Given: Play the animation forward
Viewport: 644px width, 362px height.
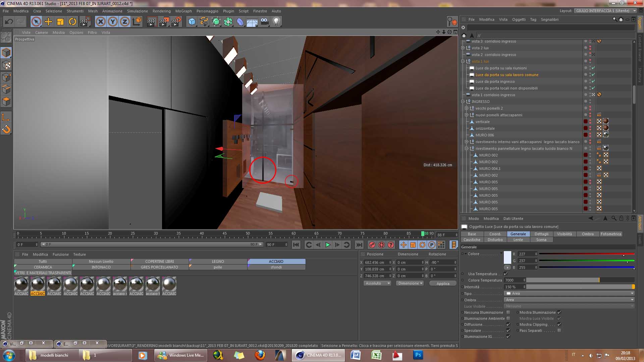Looking at the screenshot, I should tap(328, 245).
